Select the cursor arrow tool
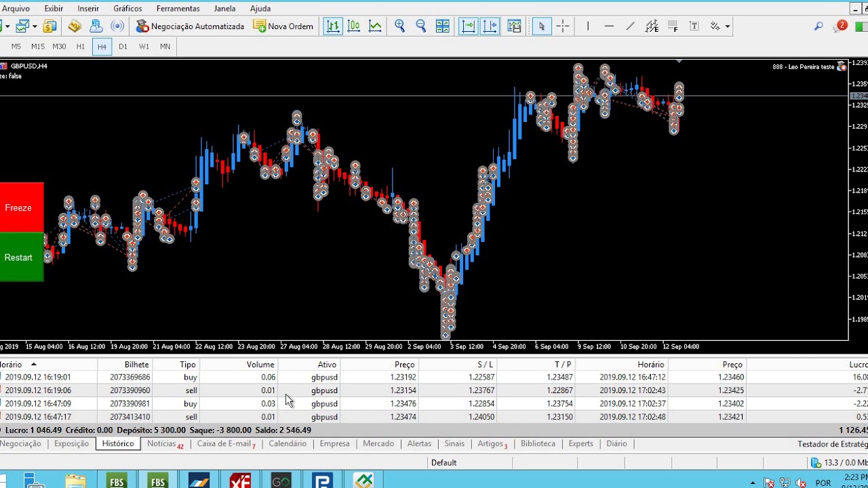 tap(541, 26)
